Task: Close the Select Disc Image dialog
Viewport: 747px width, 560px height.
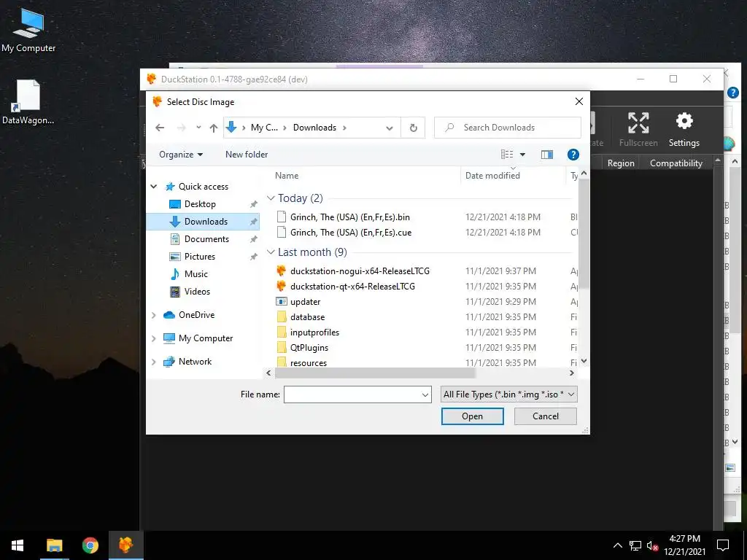Action: pyautogui.click(x=578, y=101)
